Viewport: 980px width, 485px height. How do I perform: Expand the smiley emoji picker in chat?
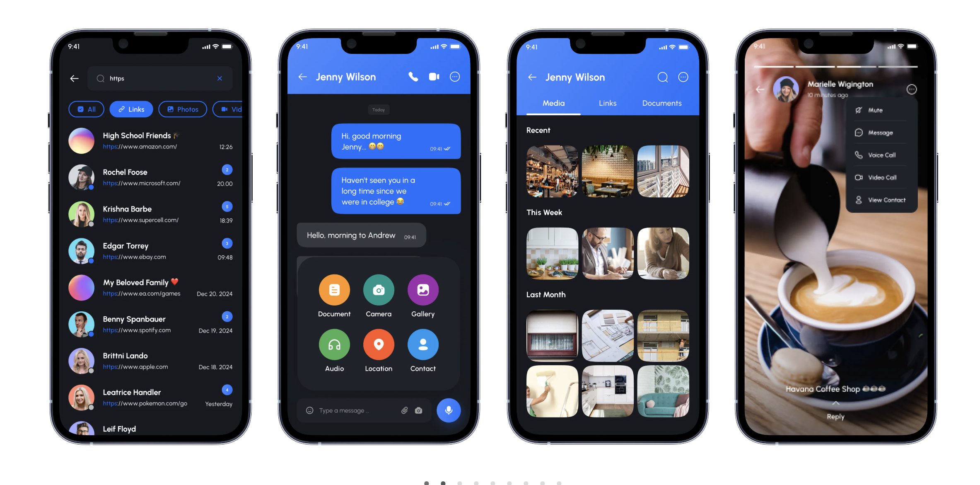coord(309,410)
